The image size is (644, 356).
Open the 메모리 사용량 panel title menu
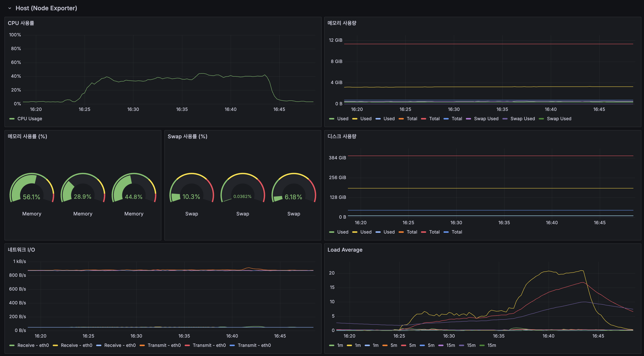click(342, 23)
